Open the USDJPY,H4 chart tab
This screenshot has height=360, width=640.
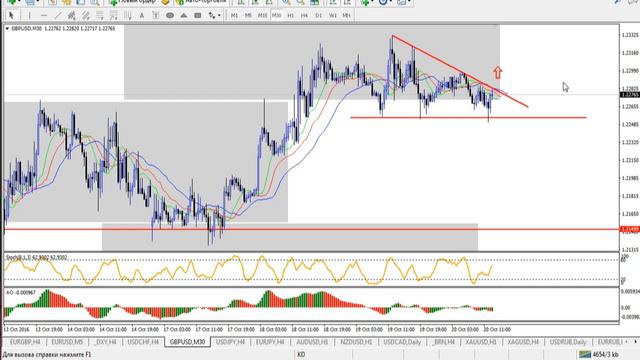230,342
